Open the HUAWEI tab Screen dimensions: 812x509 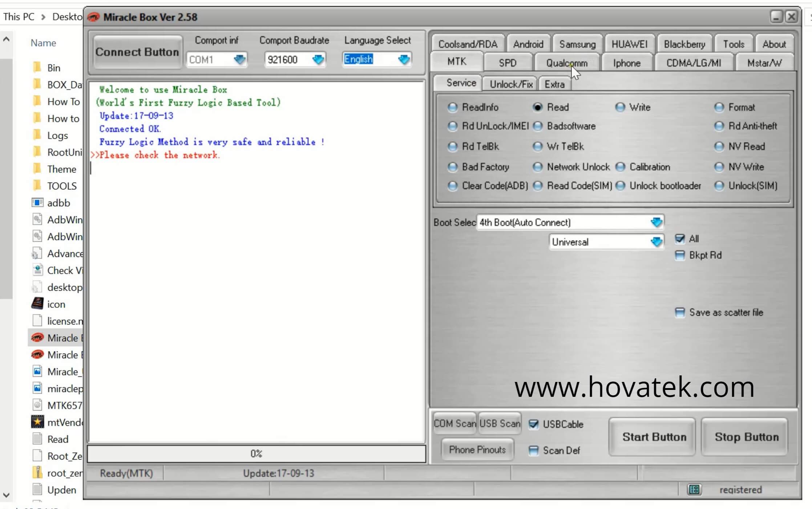[629, 44]
